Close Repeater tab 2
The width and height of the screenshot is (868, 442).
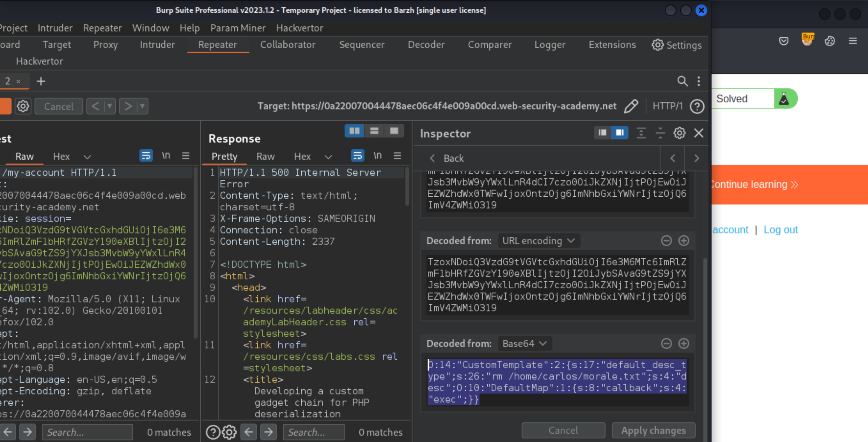19,81
